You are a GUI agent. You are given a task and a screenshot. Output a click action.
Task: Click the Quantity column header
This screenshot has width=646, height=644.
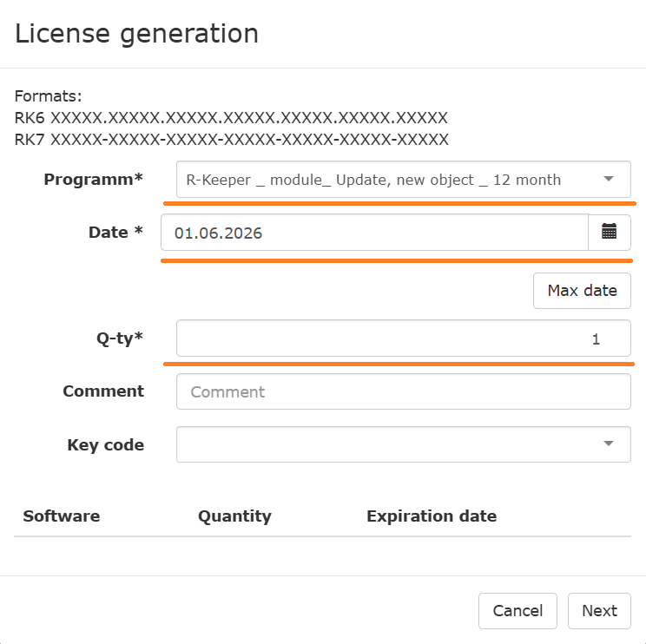click(234, 516)
